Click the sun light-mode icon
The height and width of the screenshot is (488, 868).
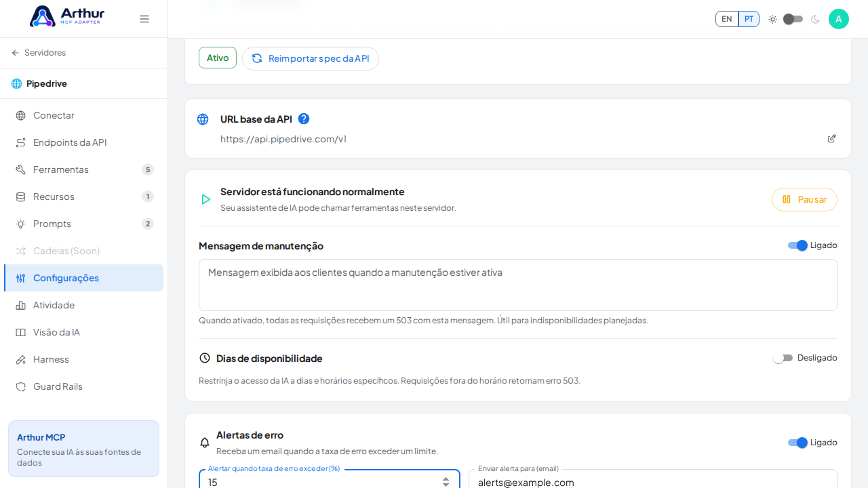(x=772, y=19)
